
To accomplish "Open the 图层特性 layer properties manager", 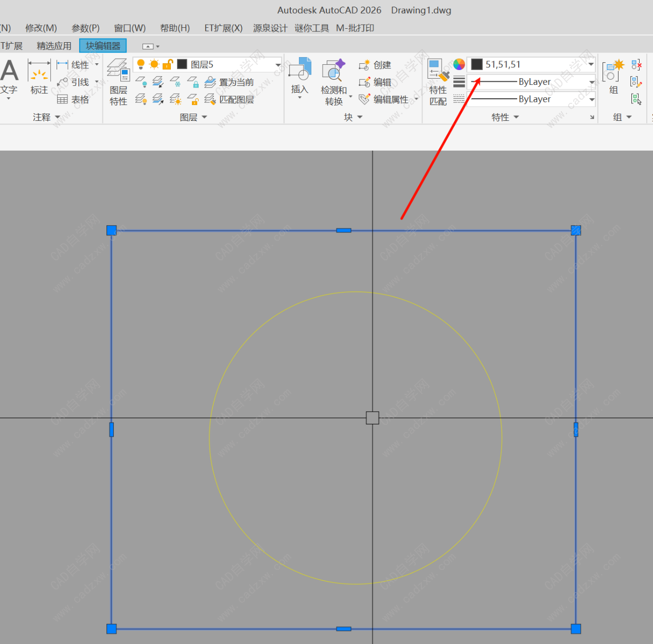I will click(118, 81).
